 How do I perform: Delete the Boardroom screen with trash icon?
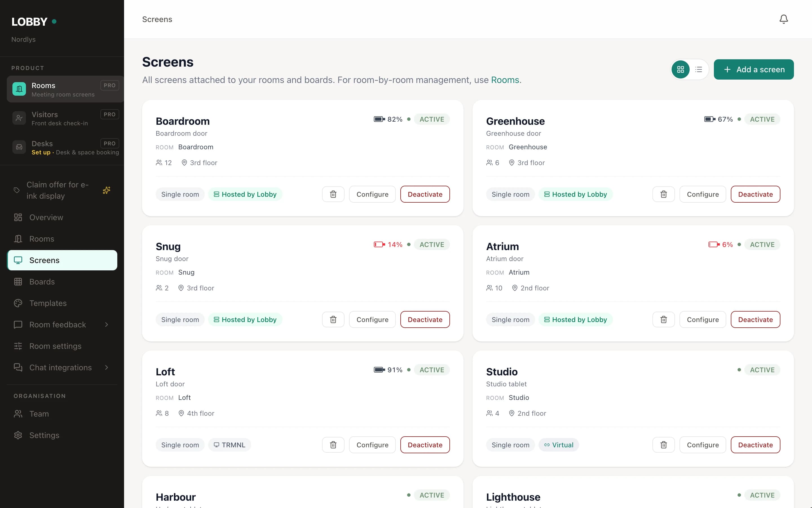pos(333,194)
